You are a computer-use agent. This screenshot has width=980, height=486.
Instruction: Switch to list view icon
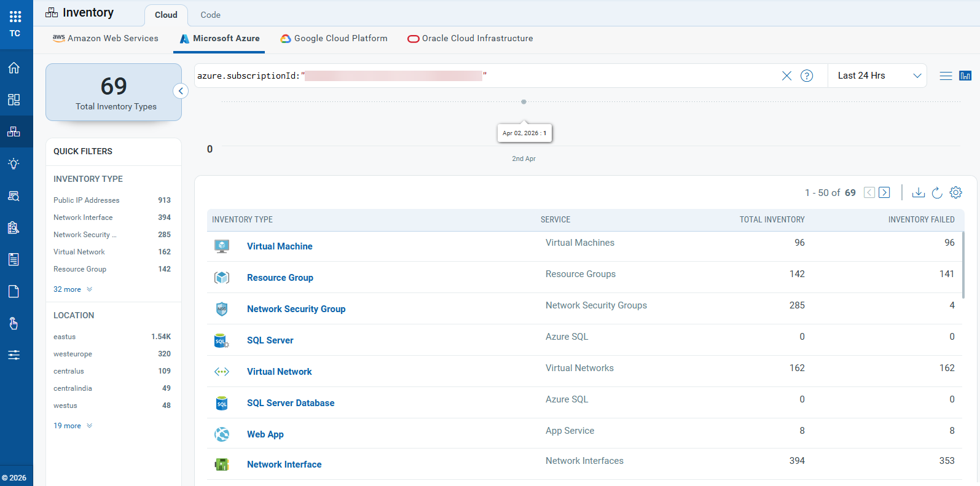pyautogui.click(x=946, y=76)
